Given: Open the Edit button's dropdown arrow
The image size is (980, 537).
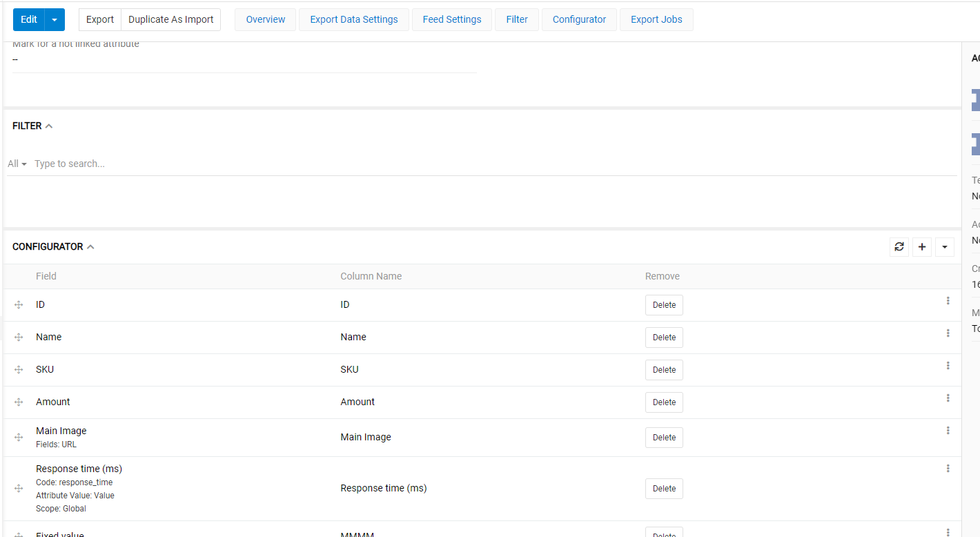Looking at the screenshot, I should pos(55,19).
